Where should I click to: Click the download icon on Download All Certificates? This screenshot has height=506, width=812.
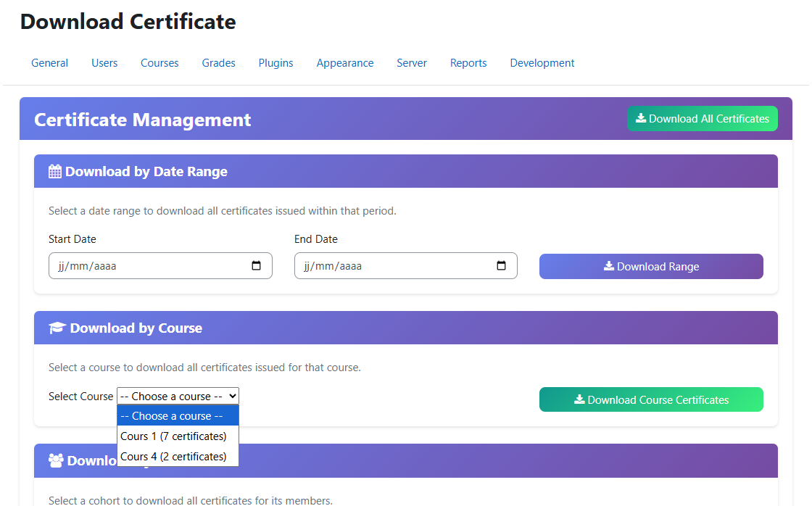(642, 118)
